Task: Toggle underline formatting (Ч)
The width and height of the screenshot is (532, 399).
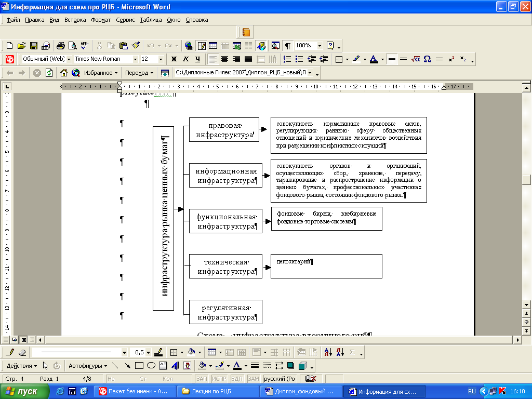Action: click(198, 59)
